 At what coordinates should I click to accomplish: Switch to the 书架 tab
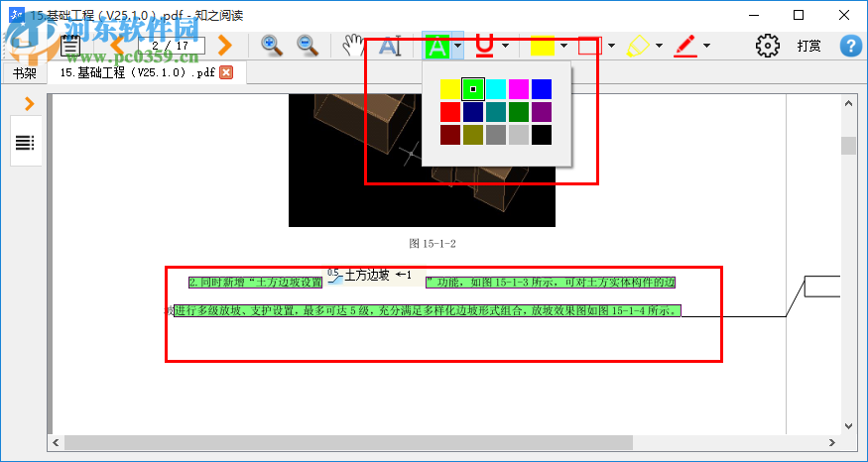[x=24, y=73]
